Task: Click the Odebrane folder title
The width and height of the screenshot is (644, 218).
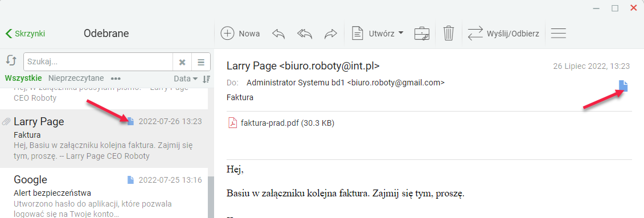Action: (106, 34)
